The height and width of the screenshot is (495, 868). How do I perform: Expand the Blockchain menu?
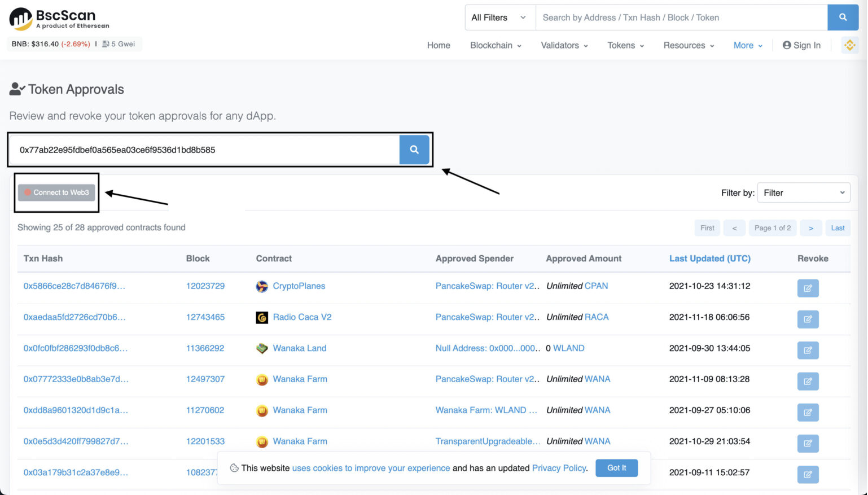[496, 45]
